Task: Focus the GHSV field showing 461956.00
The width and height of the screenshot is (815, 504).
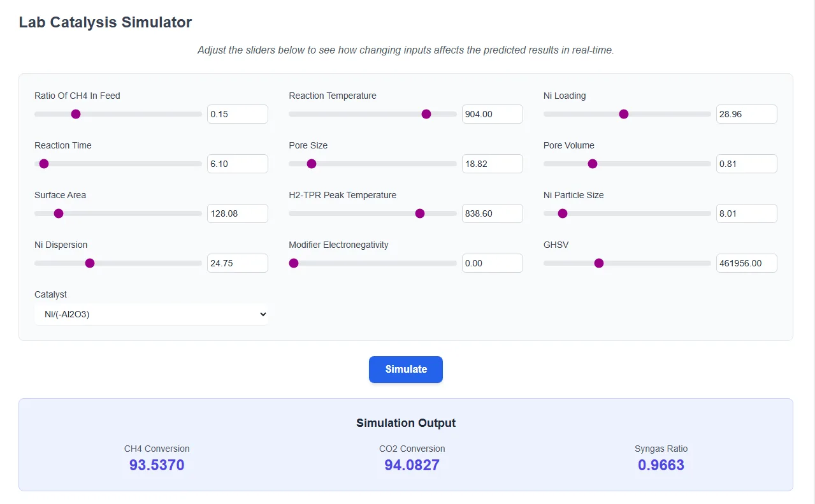Action: tap(747, 263)
